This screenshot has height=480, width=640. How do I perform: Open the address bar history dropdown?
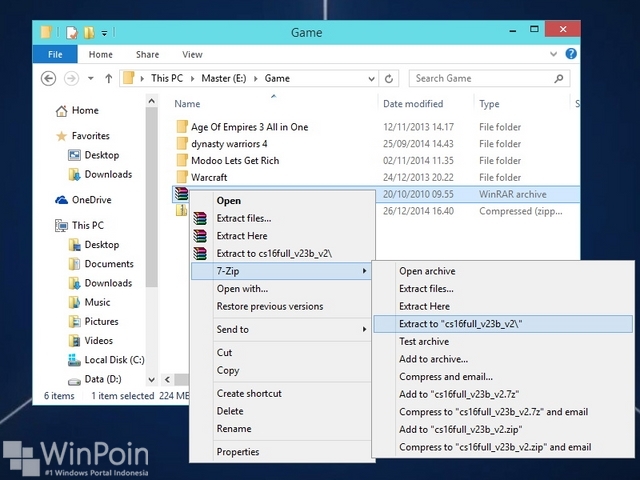pos(371,78)
